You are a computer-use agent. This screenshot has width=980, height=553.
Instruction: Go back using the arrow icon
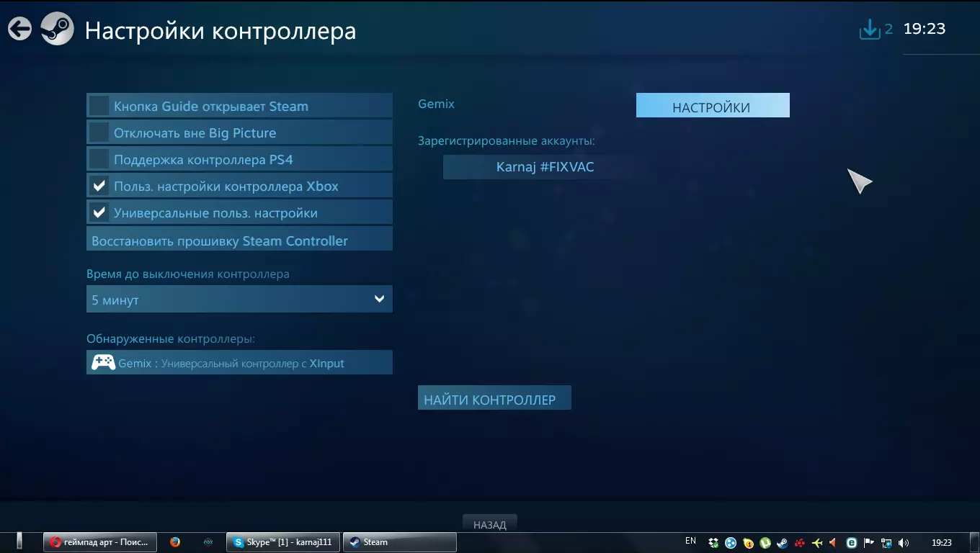[x=19, y=29]
